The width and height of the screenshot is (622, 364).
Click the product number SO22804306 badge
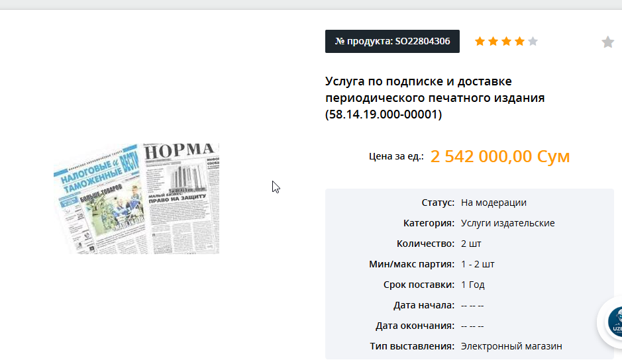click(392, 41)
